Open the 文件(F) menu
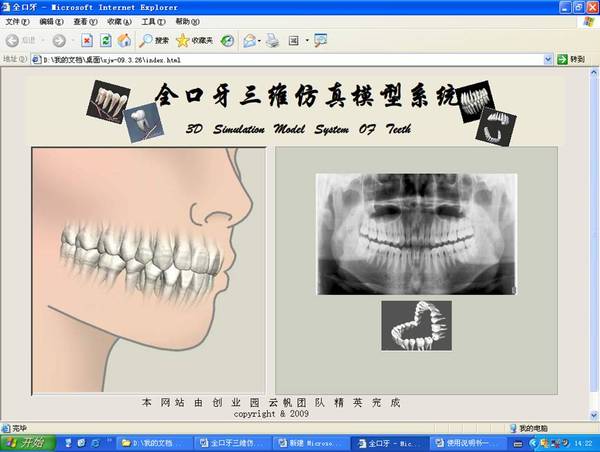The height and width of the screenshot is (452, 600). (x=17, y=22)
